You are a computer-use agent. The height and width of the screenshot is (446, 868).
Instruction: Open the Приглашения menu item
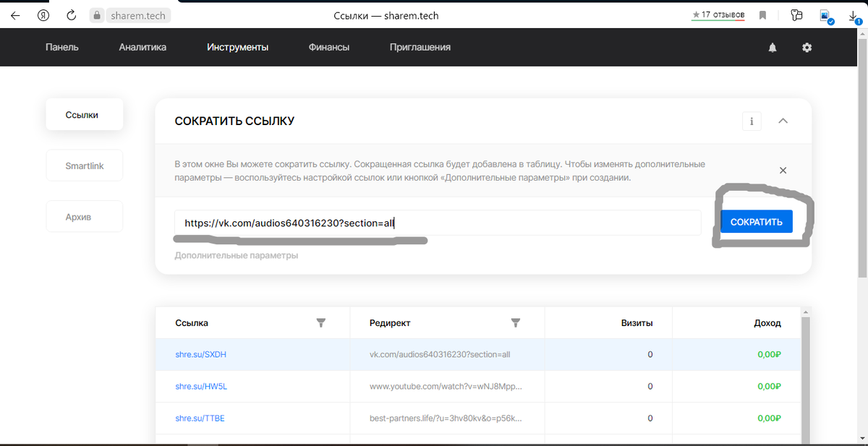point(420,47)
